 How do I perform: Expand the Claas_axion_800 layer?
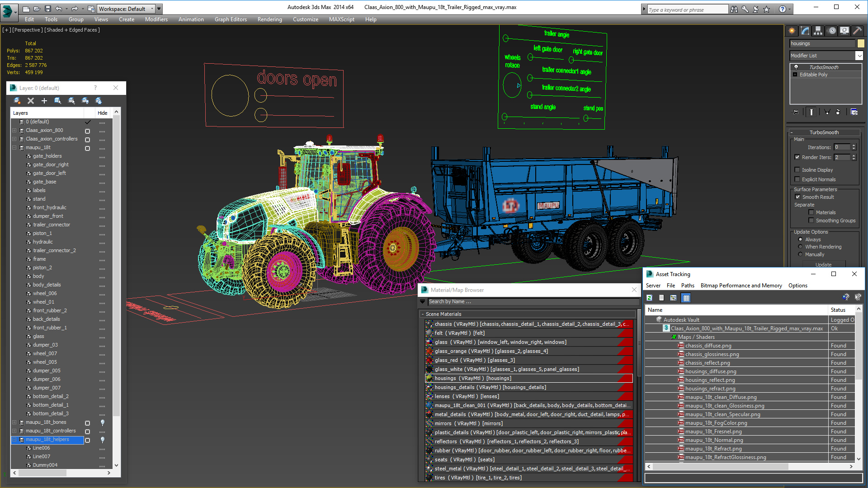[x=14, y=131]
